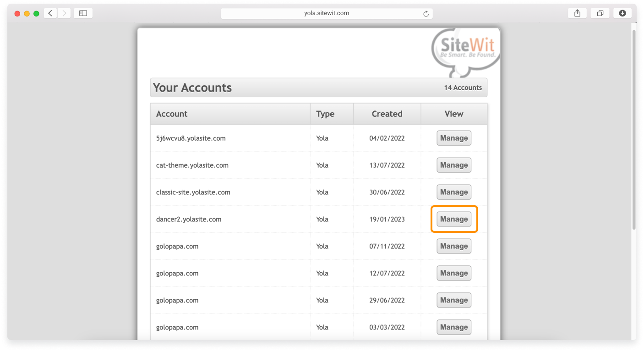Reload the yola.sitewit.com page

pyautogui.click(x=426, y=13)
